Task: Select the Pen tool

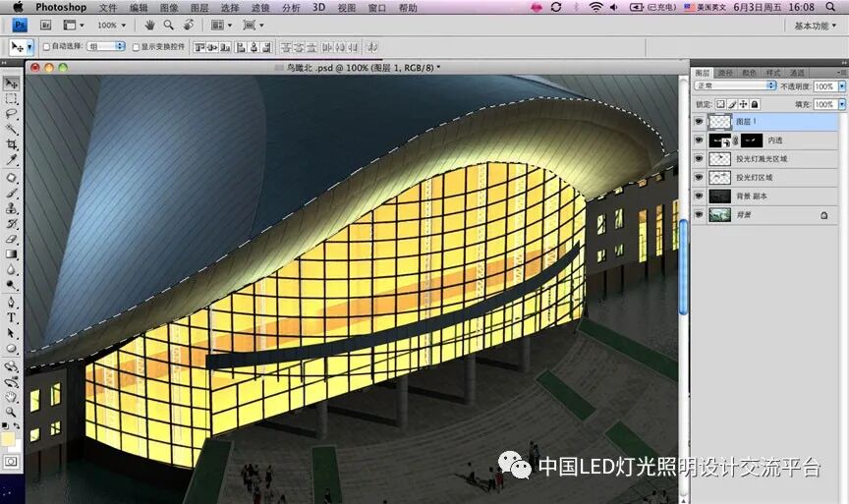Action: (11, 302)
